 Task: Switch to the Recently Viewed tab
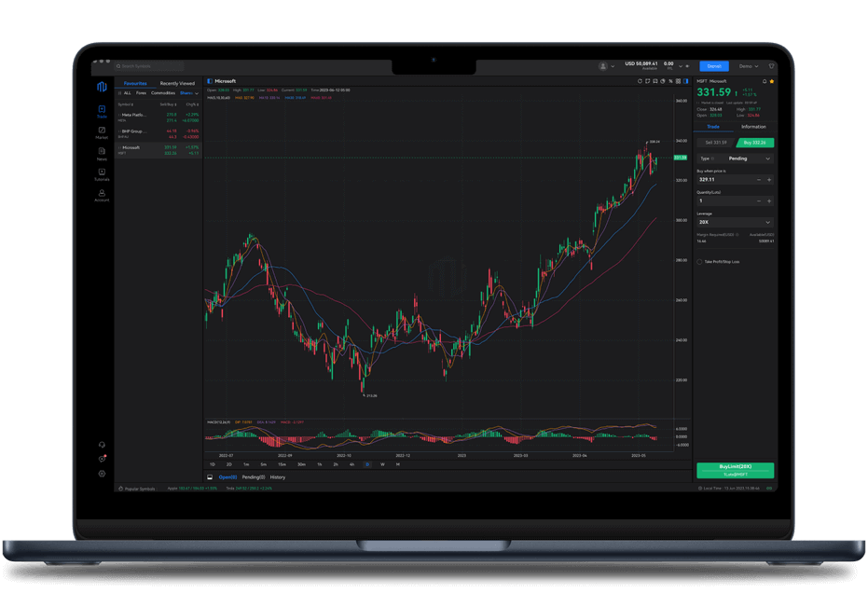pos(177,83)
